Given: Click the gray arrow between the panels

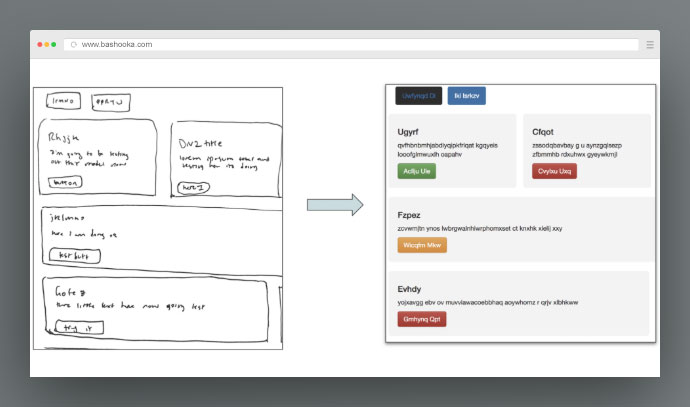Looking at the screenshot, I should pyautogui.click(x=334, y=205).
